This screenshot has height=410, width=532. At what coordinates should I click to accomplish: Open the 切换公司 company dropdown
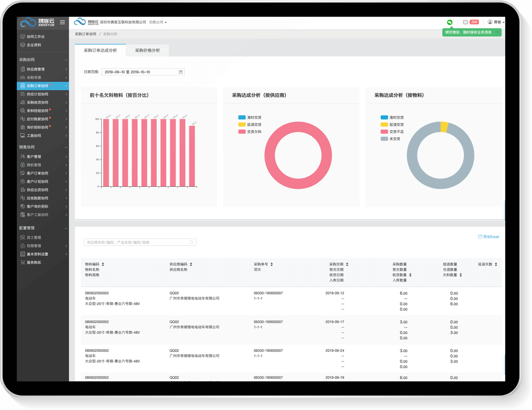coord(158,22)
